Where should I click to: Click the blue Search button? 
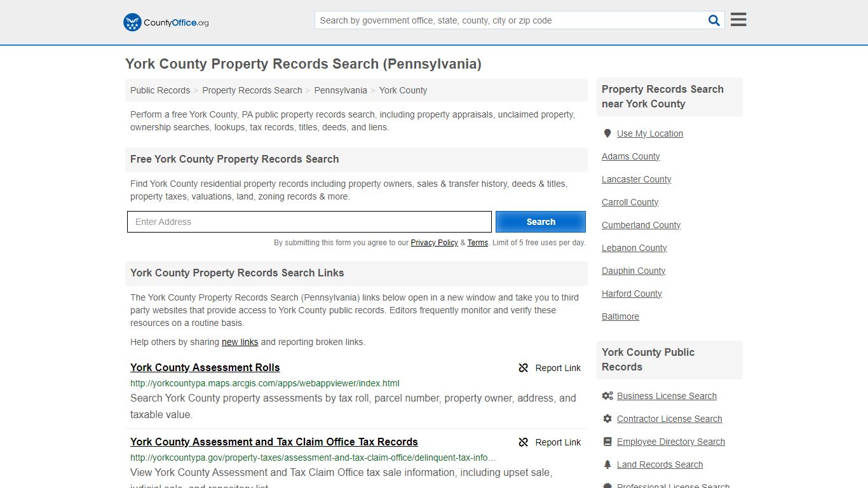pos(541,222)
